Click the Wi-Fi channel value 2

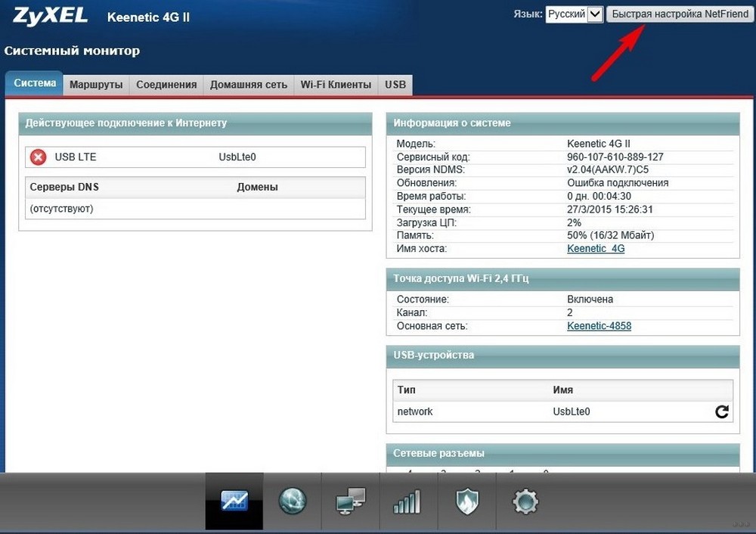coord(570,312)
